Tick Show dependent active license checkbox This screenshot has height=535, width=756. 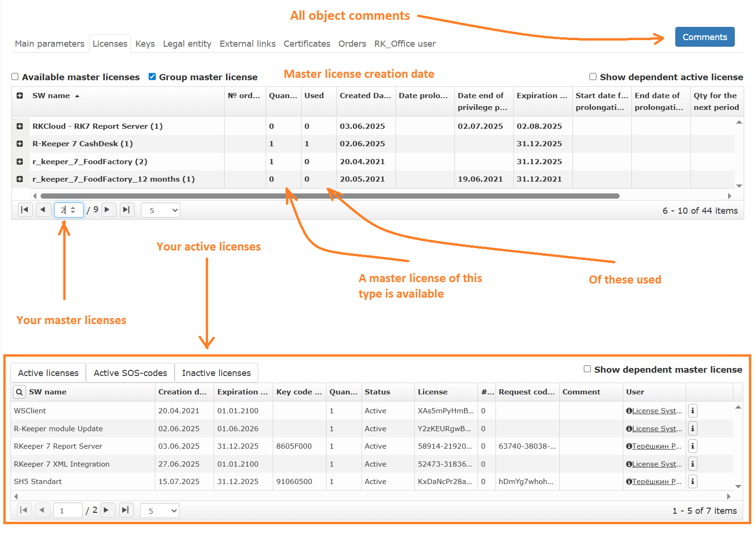pos(593,77)
